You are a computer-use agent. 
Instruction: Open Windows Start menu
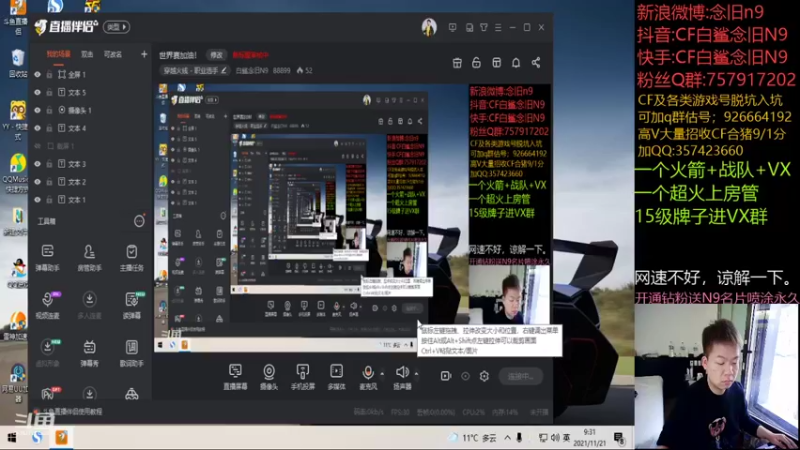pyautogui.click(x=11, y=438)
